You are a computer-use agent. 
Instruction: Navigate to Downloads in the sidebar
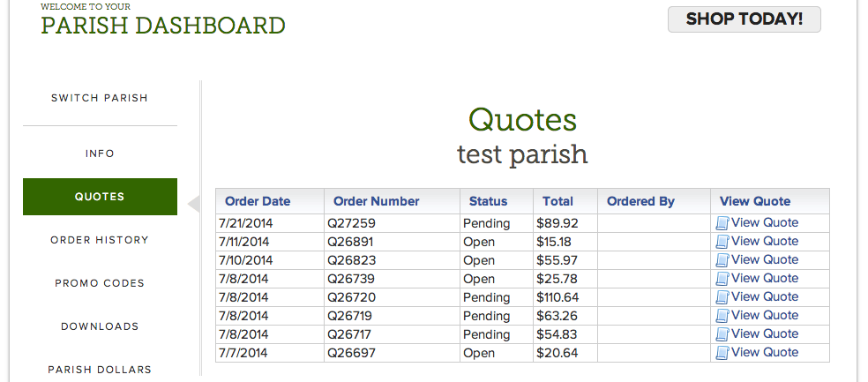[100, 326]
